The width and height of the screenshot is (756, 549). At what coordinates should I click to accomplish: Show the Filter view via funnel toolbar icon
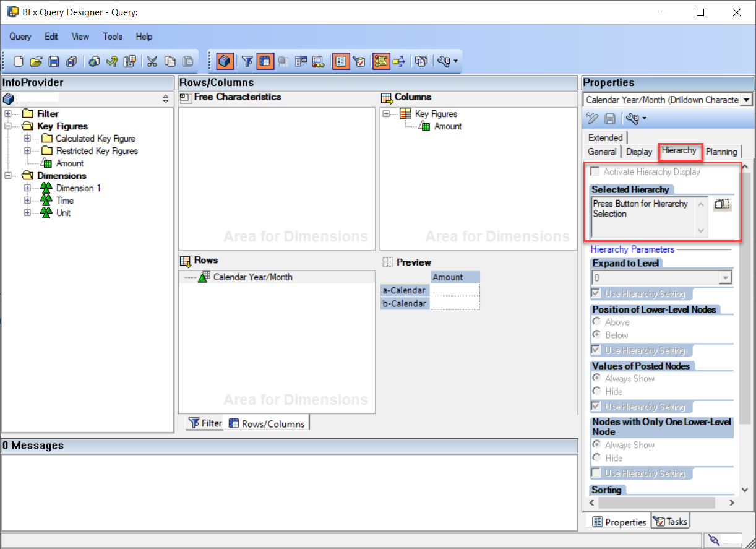point(247,61)
